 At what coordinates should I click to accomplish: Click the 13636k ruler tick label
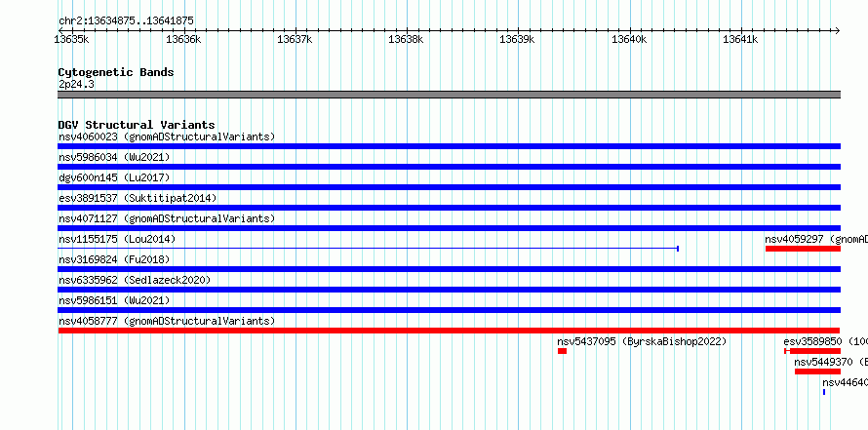pos(183,39)
